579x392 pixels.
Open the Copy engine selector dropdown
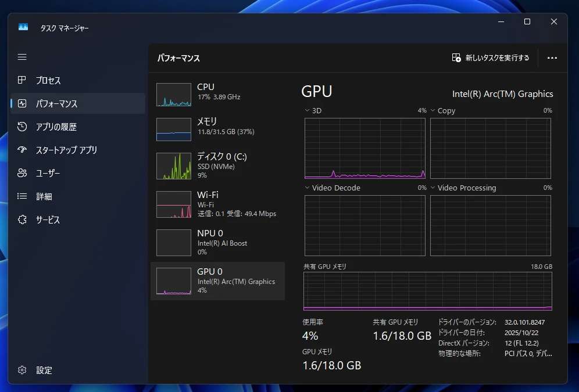pos(433,110)
